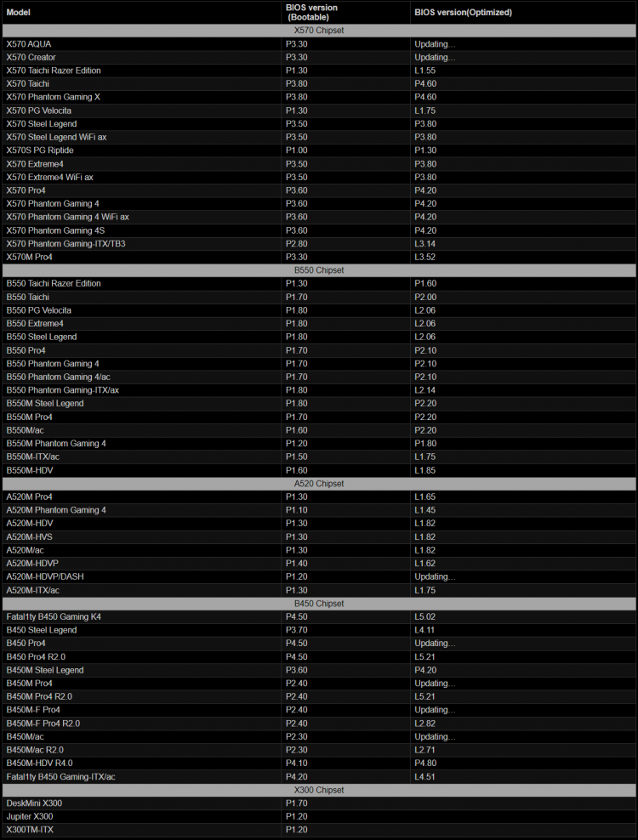
Task: Select L5.21 version for B450 Pro4 R2.0
Action: click(x=424, y=657)
